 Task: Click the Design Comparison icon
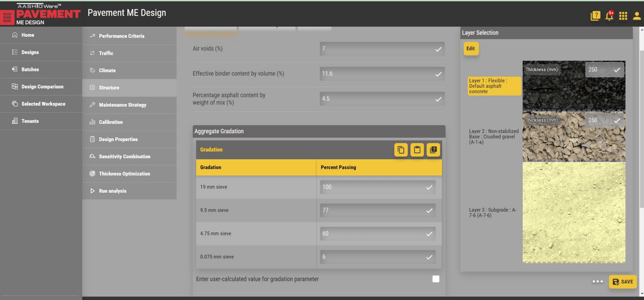tap(15, 86)
